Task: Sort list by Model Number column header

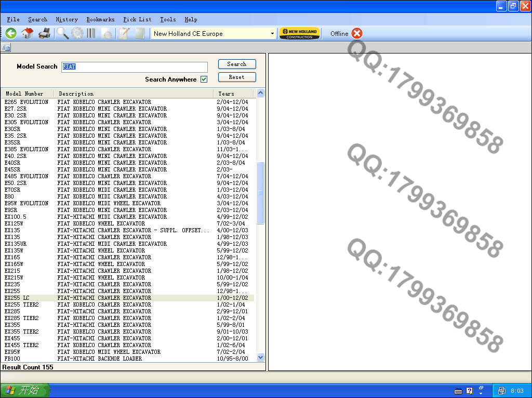Action: point(25,94)
